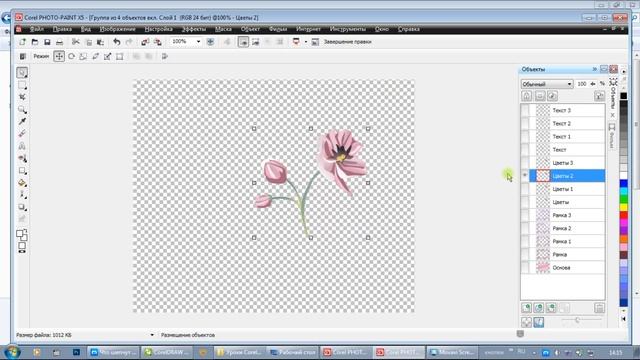Click the Завершение правки button

click(x=347, y=42)
